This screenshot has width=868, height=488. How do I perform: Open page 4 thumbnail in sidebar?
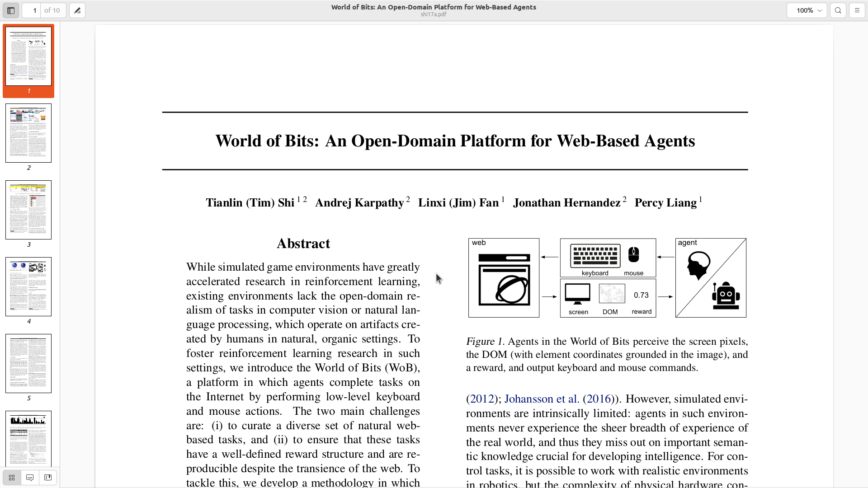pyautogui.click(x=28, y=287)
